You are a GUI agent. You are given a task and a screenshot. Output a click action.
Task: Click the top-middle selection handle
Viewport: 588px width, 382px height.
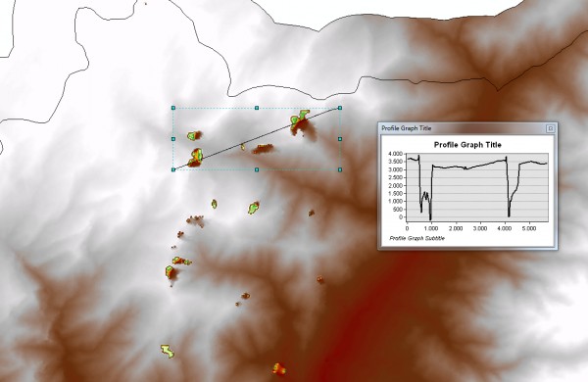pyautogui.click(x=257, y=108)
